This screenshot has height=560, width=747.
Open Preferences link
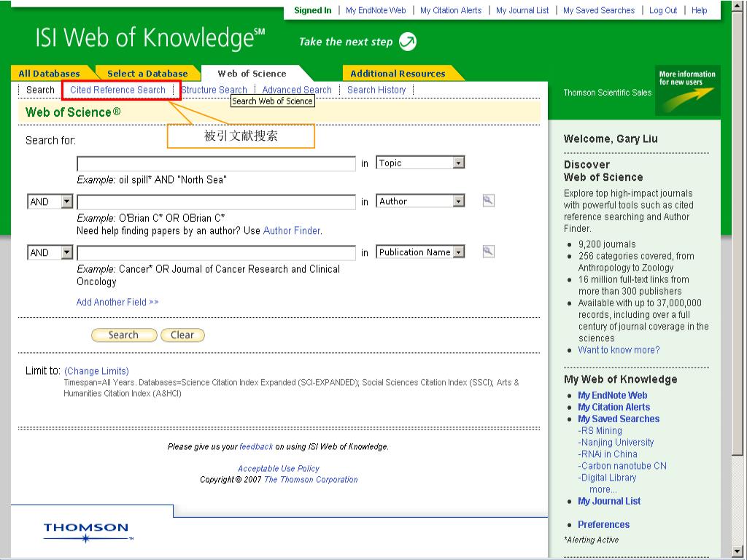tap(603, 525)
